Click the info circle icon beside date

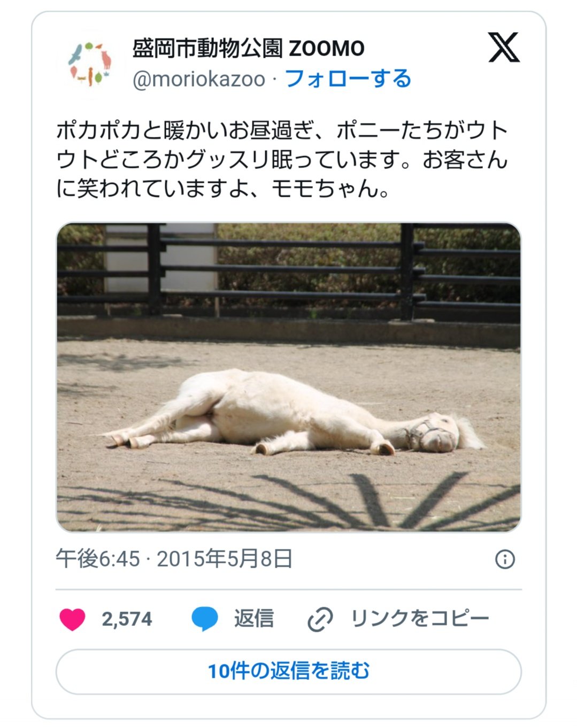coord(505,559)
